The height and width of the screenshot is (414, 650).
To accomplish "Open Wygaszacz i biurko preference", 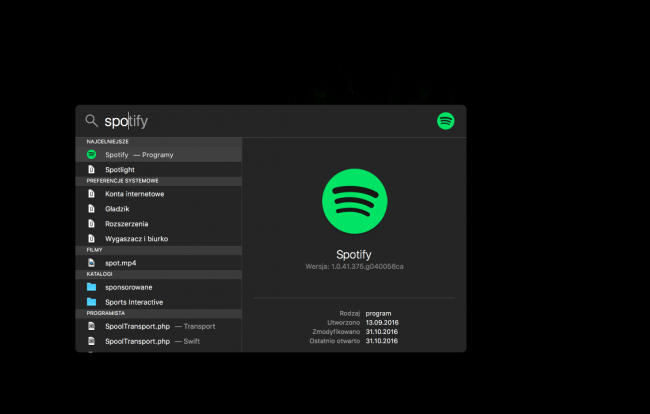I will point(159,239).
